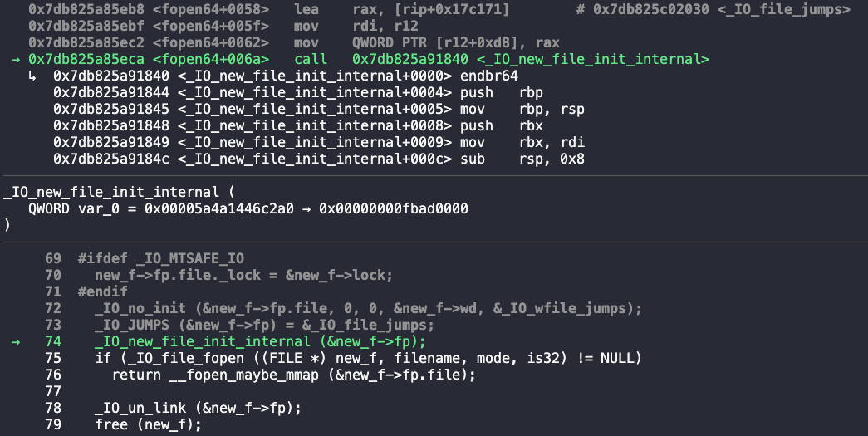Screen dimensions: 868x436
Task: Select address 0x7db825a85eb8 in disassembly
Action: (86, 9)
